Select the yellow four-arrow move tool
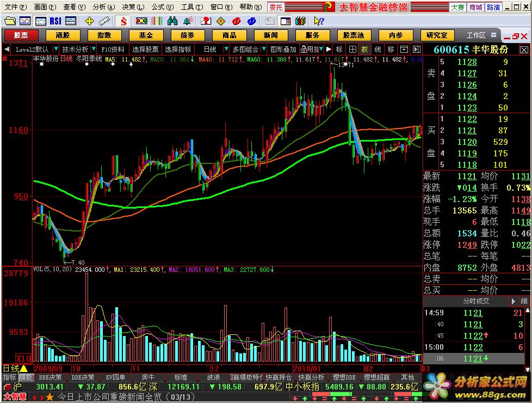Image resolution: width=532 pixels, height=403 pixels. pos(89,21)
